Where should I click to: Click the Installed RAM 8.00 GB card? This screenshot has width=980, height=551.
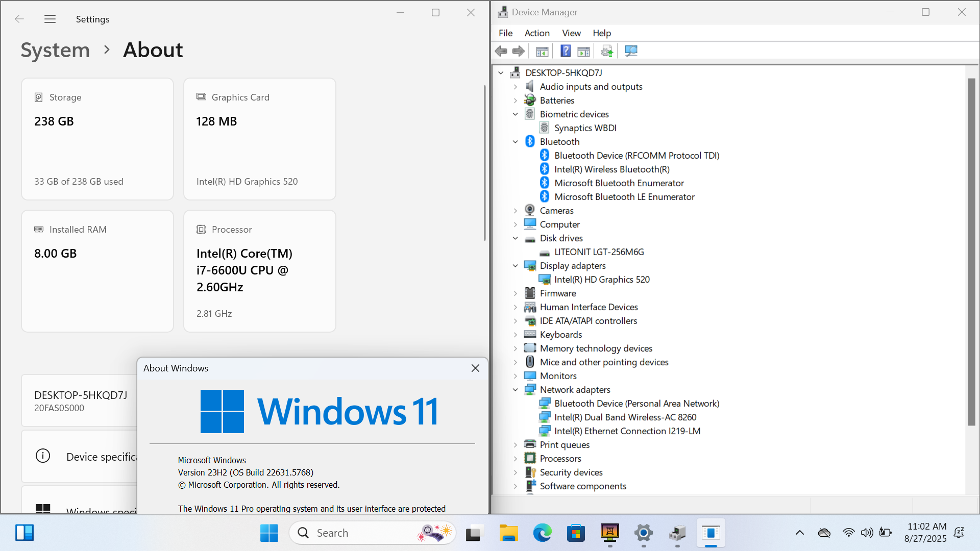click(97, 271)
